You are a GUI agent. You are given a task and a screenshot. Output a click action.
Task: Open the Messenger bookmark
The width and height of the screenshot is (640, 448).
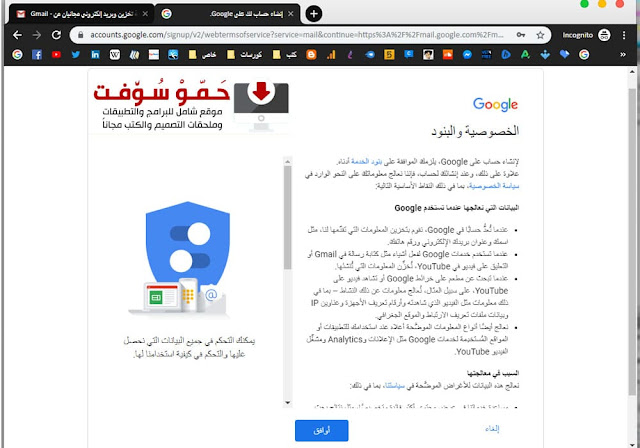(x=467, y=54)
